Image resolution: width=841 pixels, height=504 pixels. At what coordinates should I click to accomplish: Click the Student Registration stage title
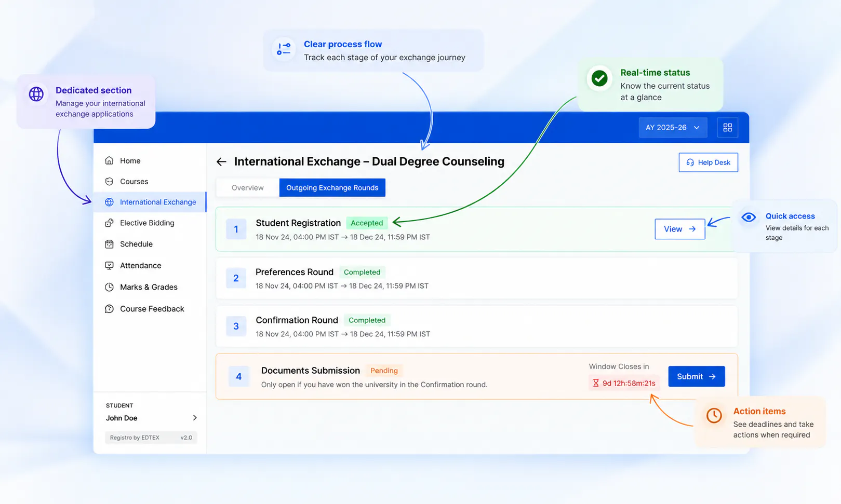[x=298, y=223]
